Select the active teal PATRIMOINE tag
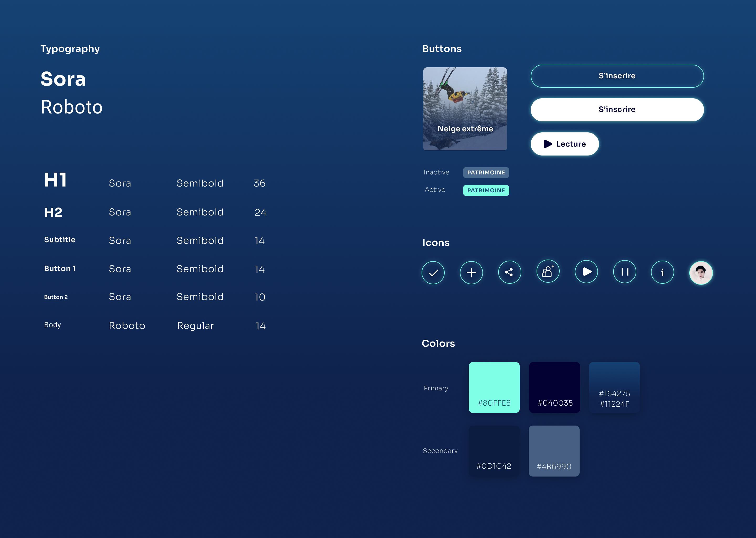756x538 pixels. point(486,190)
